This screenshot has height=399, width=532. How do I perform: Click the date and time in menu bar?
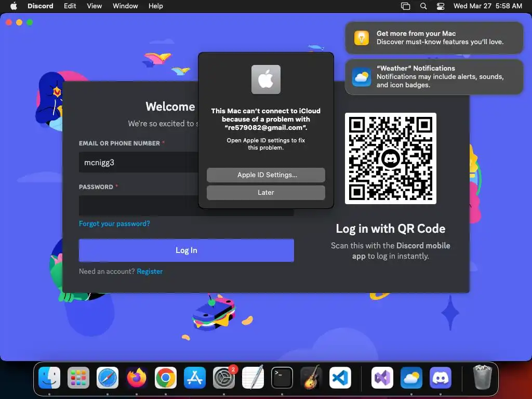(x=487, y=6)
